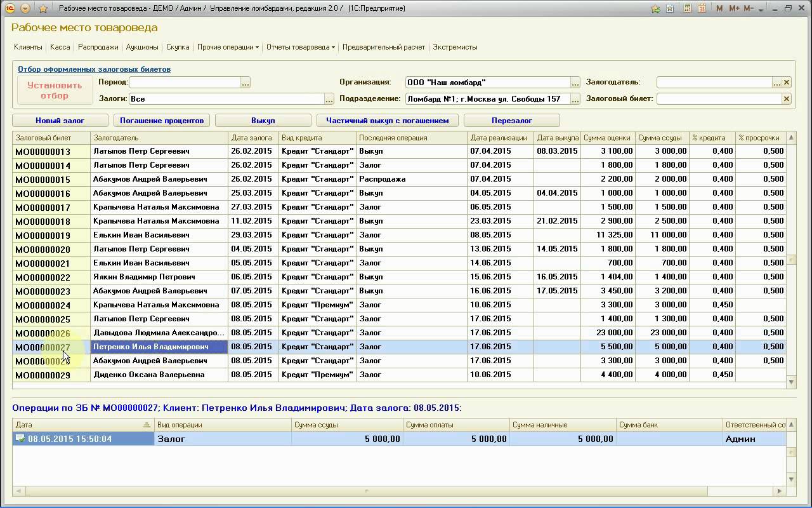Open the Распродажи section
Viewport: 812px width, 508px height.
point(98,47)
